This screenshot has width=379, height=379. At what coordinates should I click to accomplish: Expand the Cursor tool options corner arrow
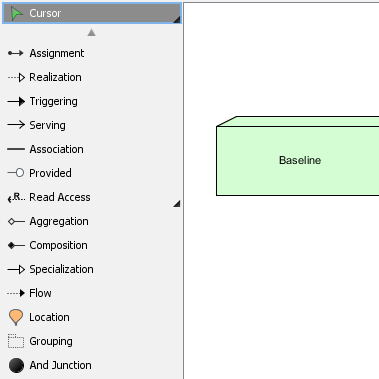pyautogui.click(x=177, y=20)
